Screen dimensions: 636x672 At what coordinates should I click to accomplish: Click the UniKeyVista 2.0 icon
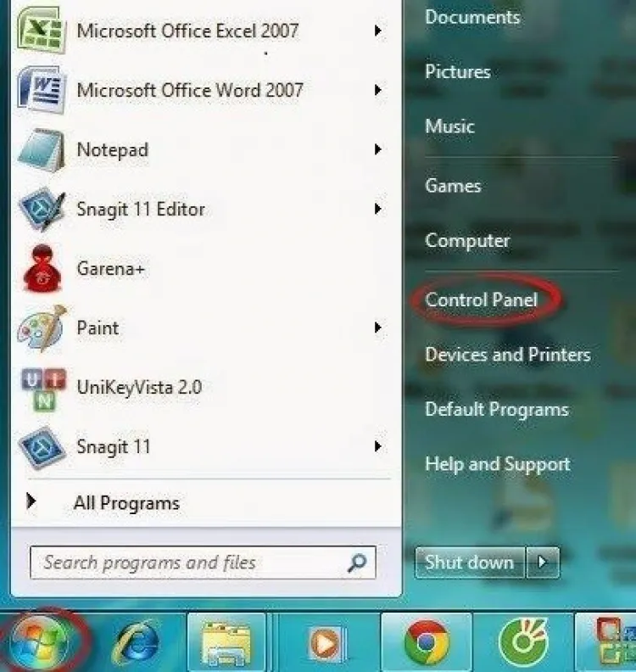click(43, 389)
